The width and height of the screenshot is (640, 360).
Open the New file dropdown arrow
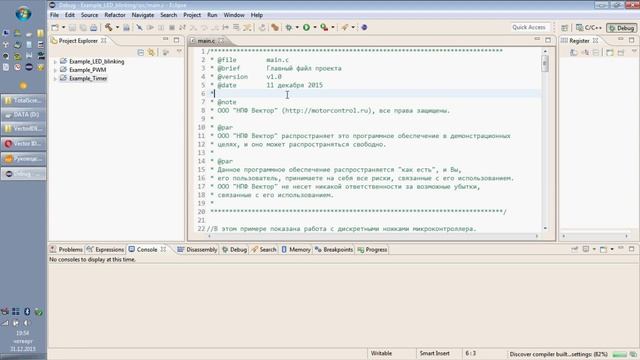[63, 27]
